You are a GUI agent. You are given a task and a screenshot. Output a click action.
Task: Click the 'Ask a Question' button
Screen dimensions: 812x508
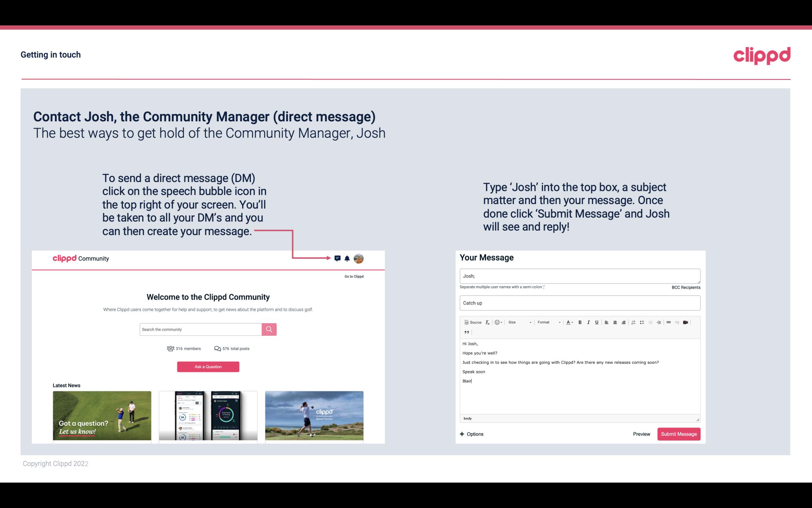tap(208, 366)
